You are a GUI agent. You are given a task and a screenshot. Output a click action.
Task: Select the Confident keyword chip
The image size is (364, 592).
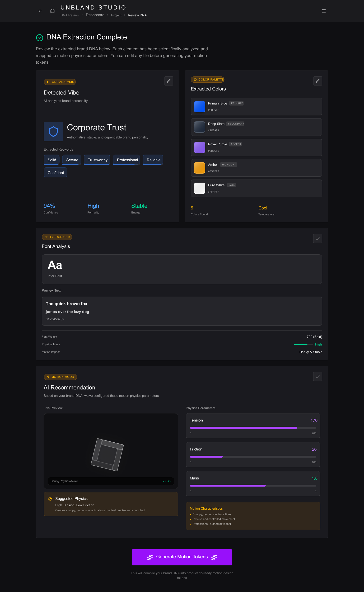coord(55,172)
